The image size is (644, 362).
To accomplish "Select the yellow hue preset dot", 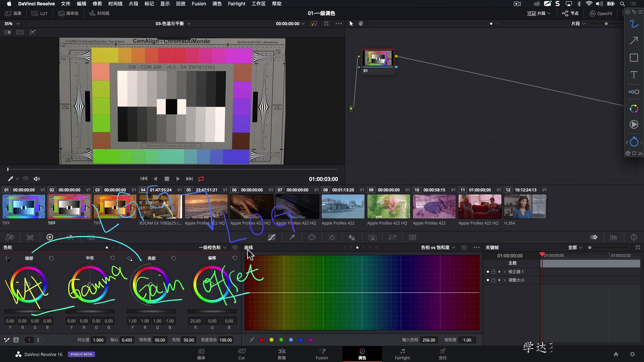I will tap(271, 340).
